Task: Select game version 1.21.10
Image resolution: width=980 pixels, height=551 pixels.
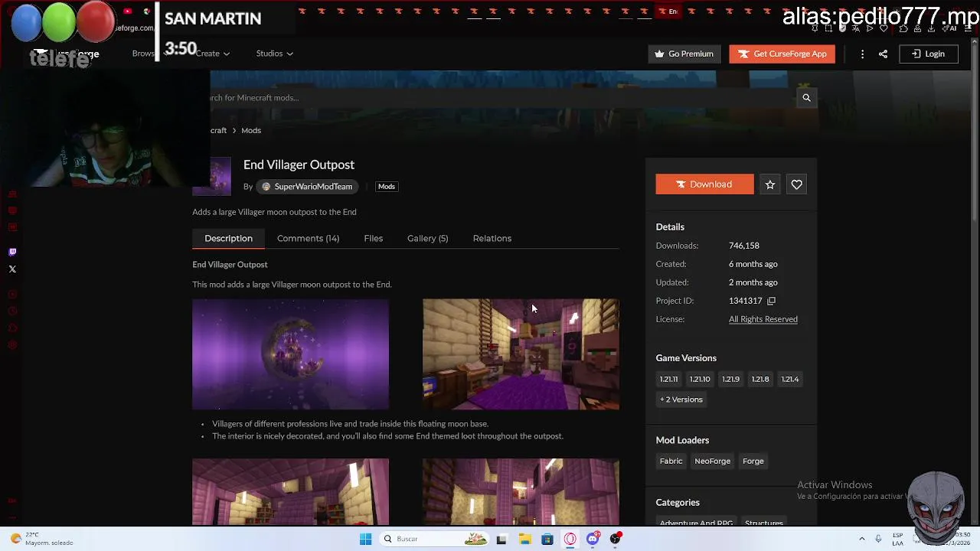Action: pos(699,379)
